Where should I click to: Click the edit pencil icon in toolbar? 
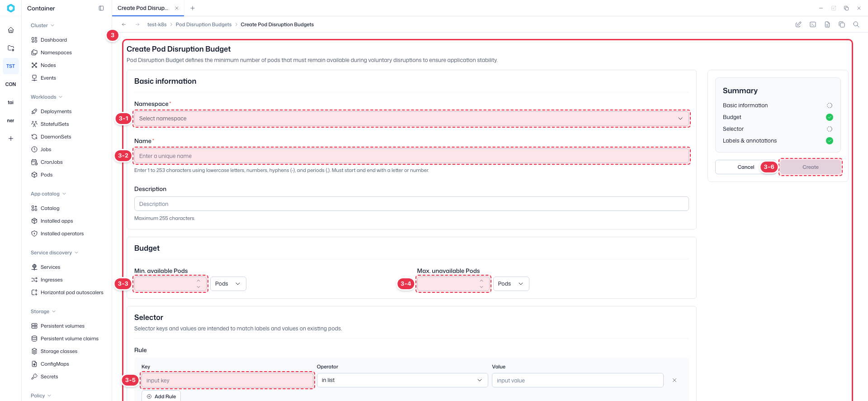[x=798, y=24]
